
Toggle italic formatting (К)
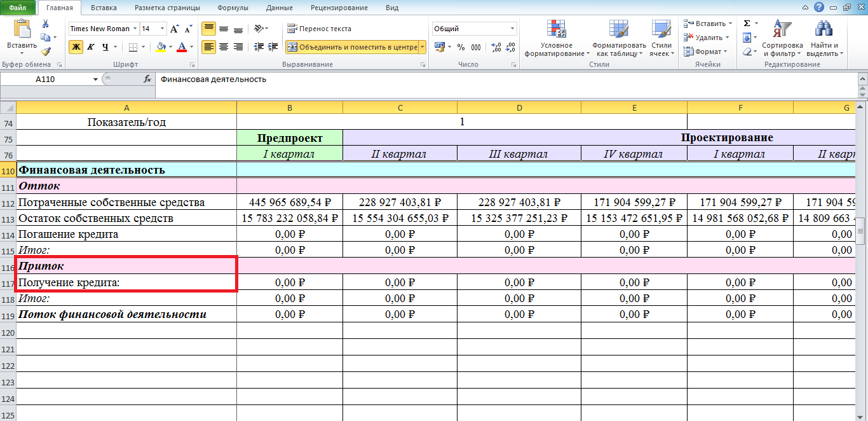pyautogui.click(x=90, y=47)
